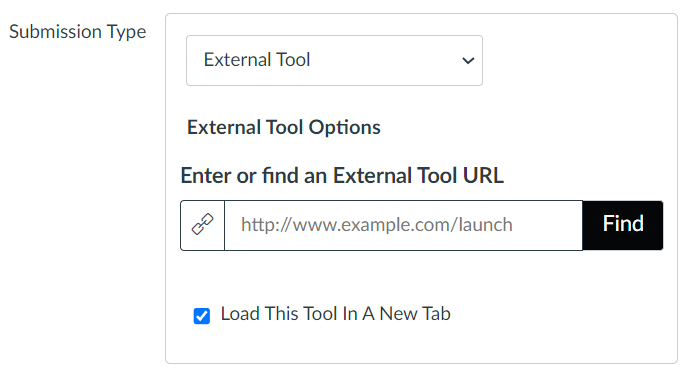The width and height of the screenshot is (682, 369).
Task: Click the 'URL' word in the field heading
Action: (x=483, y=176)
